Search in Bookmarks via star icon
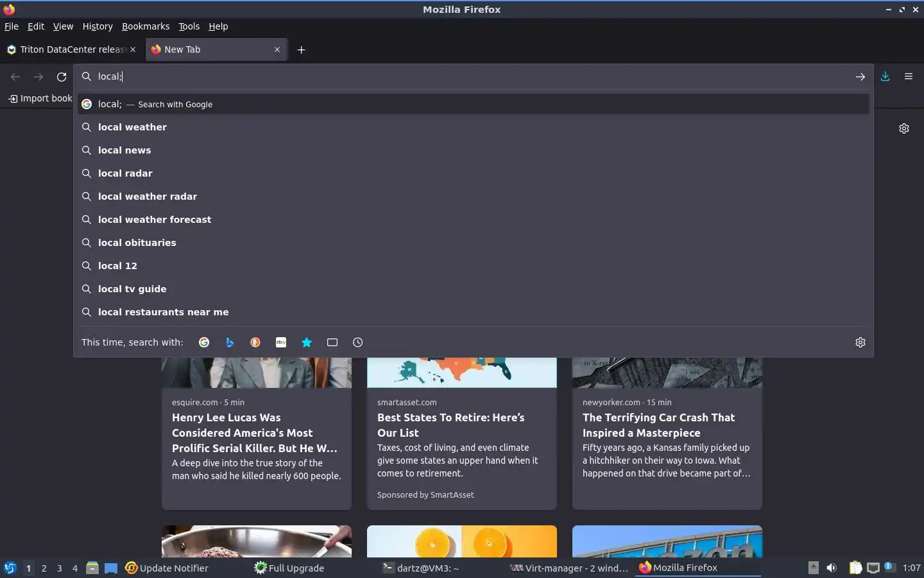 pyautogui.click(x=307, y=342)
